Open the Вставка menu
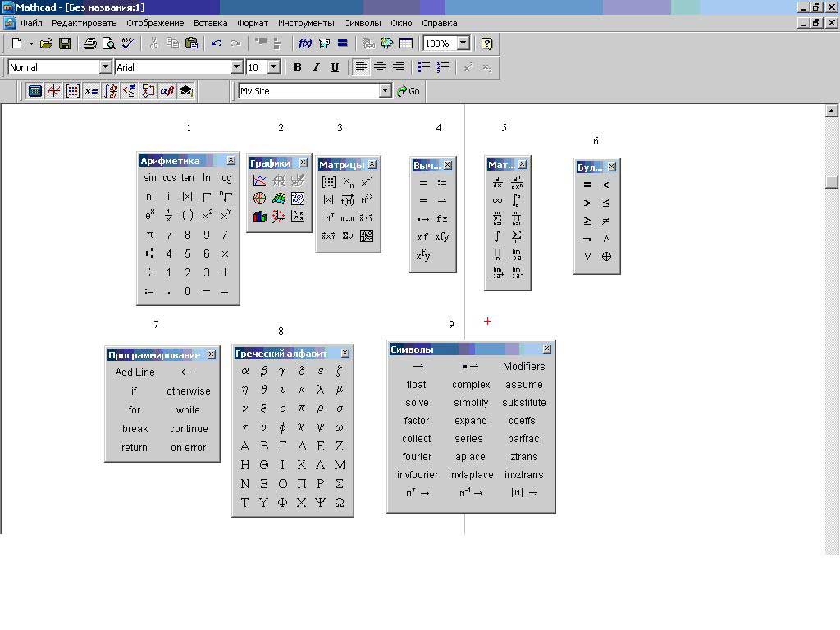The height and width of the screenshot is (630, 840). (211, 23)
